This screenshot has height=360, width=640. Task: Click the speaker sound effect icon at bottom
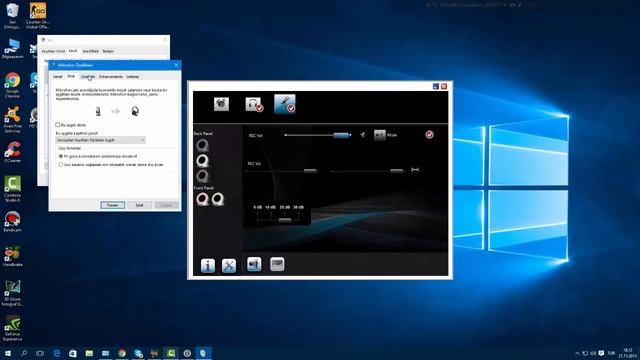coord(254,264)
